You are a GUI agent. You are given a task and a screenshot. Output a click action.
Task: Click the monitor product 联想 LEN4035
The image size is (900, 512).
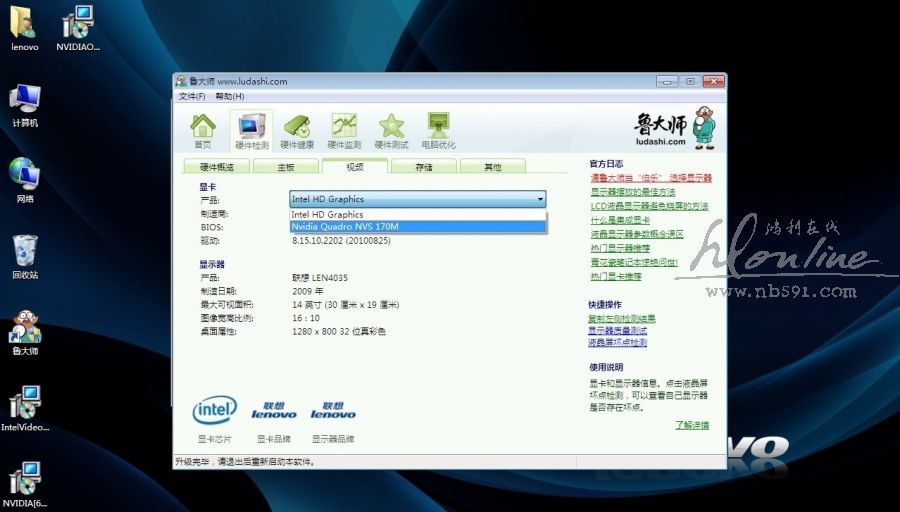(320, 278)
